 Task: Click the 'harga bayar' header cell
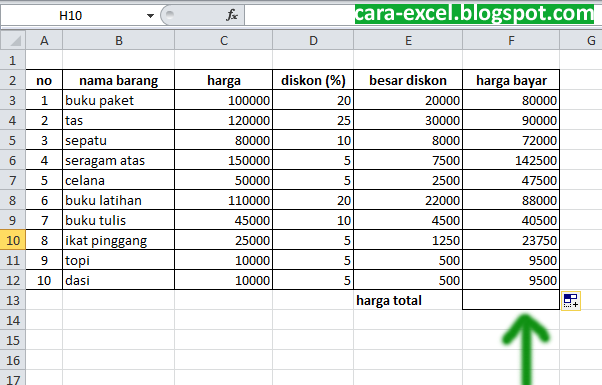(511, 80)
